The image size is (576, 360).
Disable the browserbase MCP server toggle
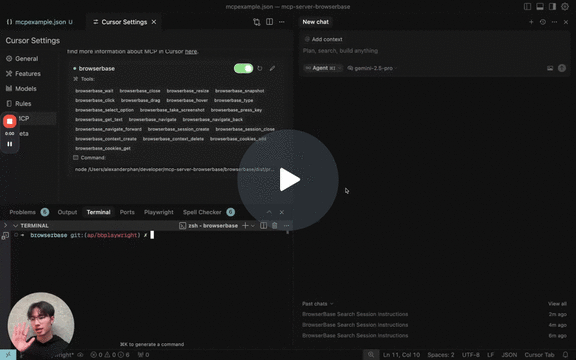[x=243, y=68]
